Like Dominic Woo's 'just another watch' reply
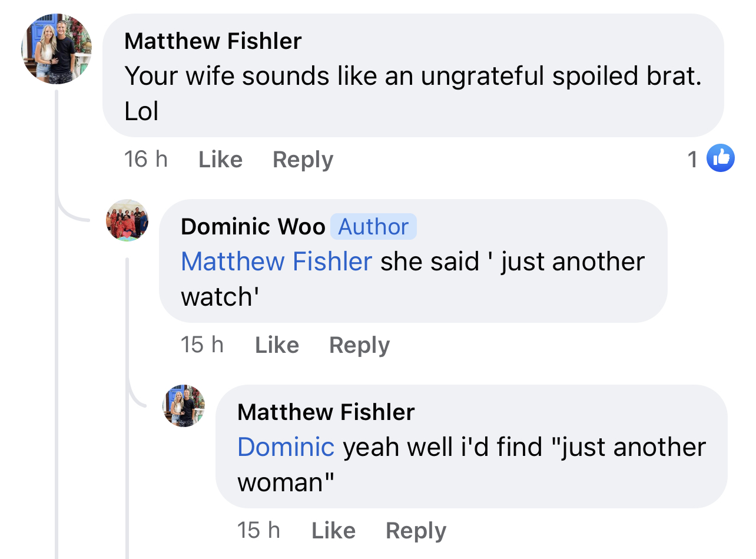Screen dimensions: 756x559 click(x=277, y=345)
